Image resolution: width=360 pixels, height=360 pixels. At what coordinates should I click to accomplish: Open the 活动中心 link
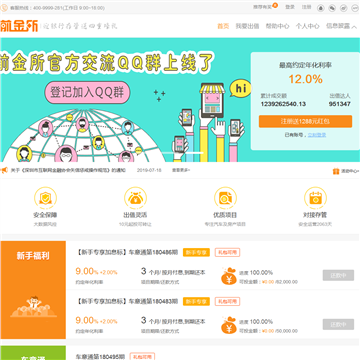350,171
